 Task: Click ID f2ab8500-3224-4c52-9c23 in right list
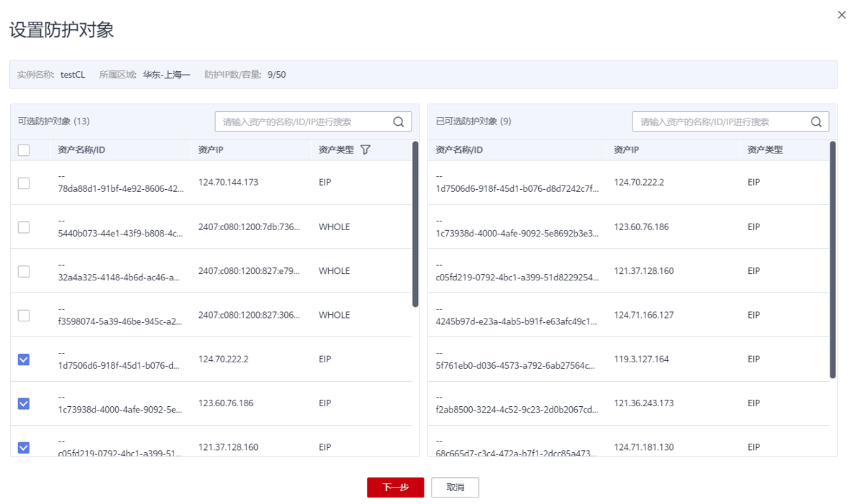point(517,410)
